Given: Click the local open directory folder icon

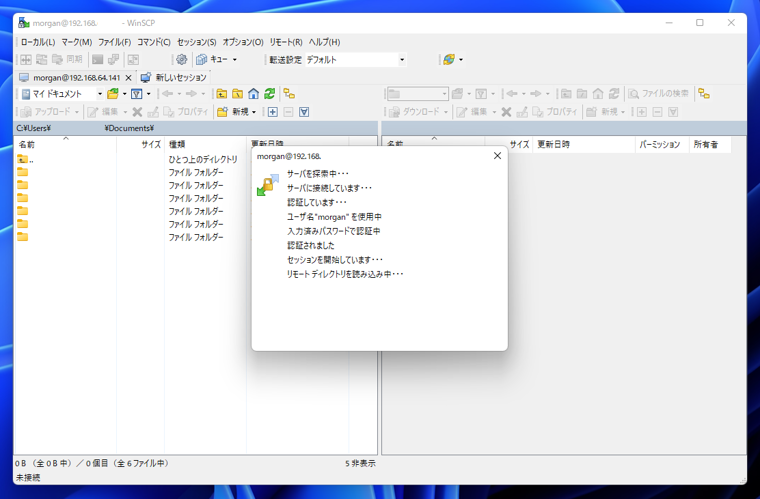Looking at the screenshot, I should click(113, 94).
